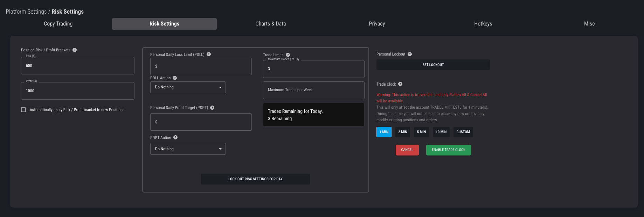Open the Hotkeys tab
This screenshot has width=644, height=217.
tap(483, 24)
